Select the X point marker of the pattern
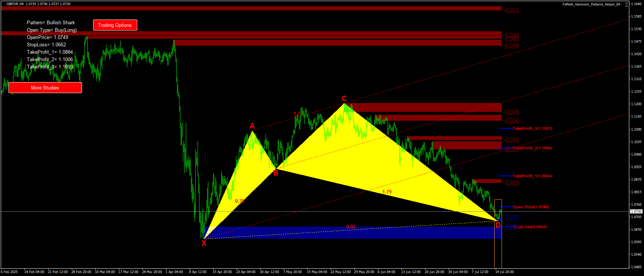 tap(204, 243)
